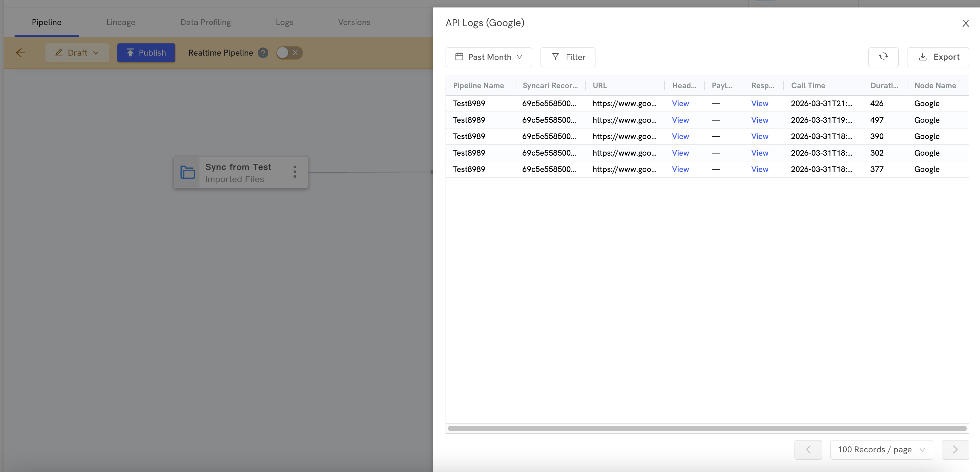Screen dimensions: 980x472
Task: View headers for the 426 duration row
Action: click(680, 103)
